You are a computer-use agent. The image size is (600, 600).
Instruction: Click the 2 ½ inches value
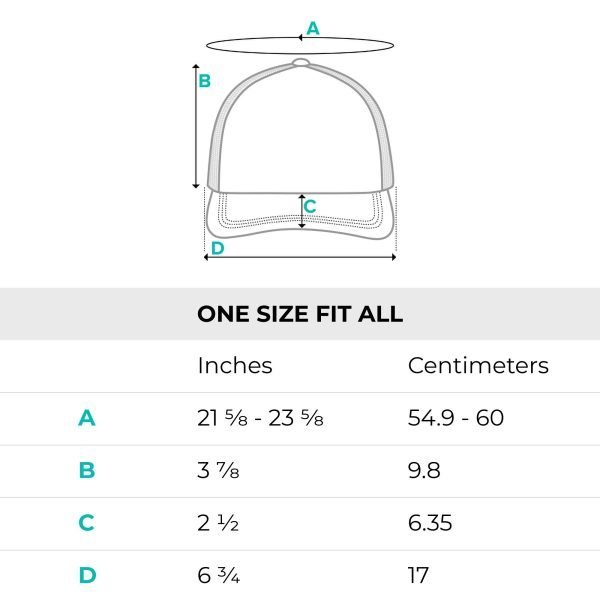pyautogui.click(x=218, y=522)
